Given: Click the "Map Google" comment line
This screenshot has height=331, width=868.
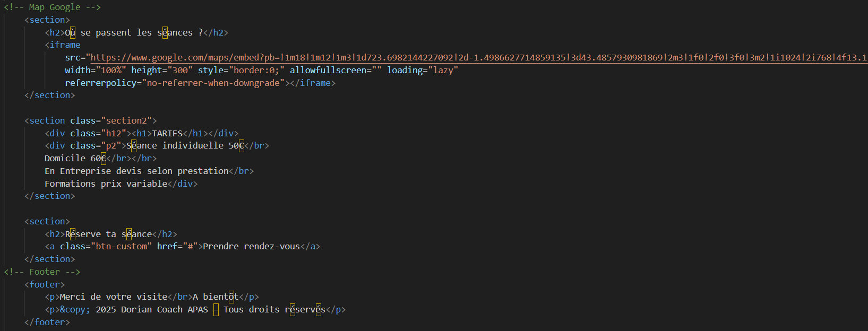Looking at the screenshot, I should 52,7.
